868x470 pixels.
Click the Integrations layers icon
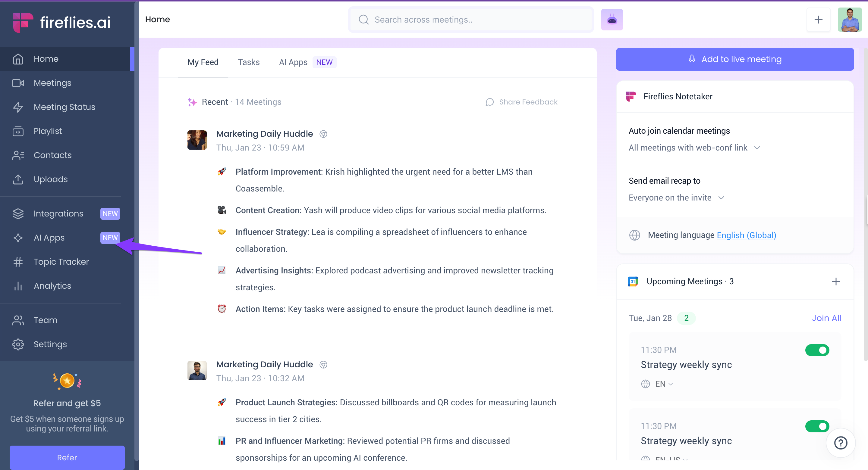pos(18,213)
